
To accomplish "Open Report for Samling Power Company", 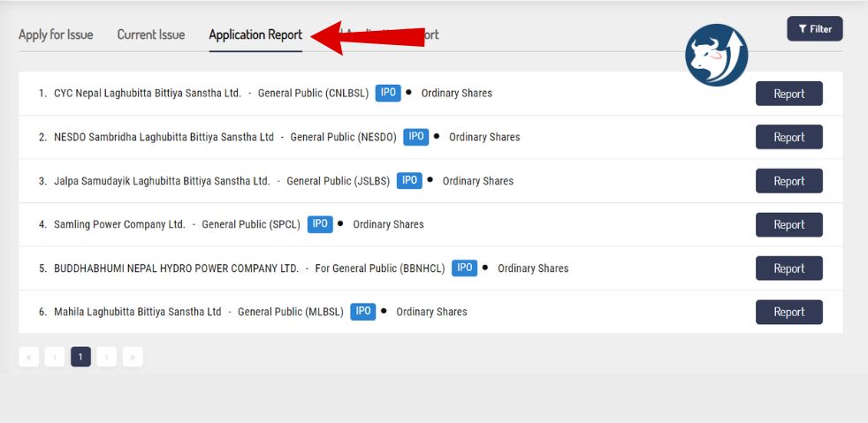I will [x=788, y=224].
